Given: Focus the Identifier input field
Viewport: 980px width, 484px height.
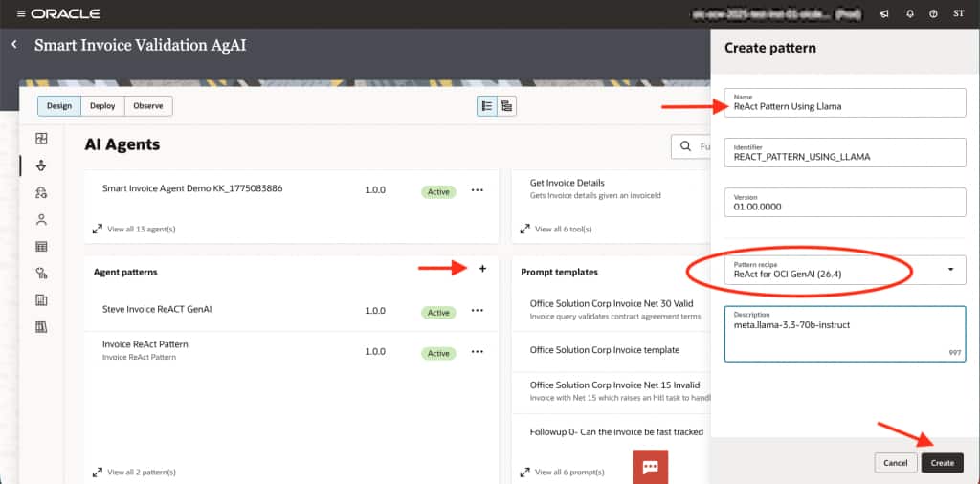Looking at the screenshot, I should tap(845, 152).
